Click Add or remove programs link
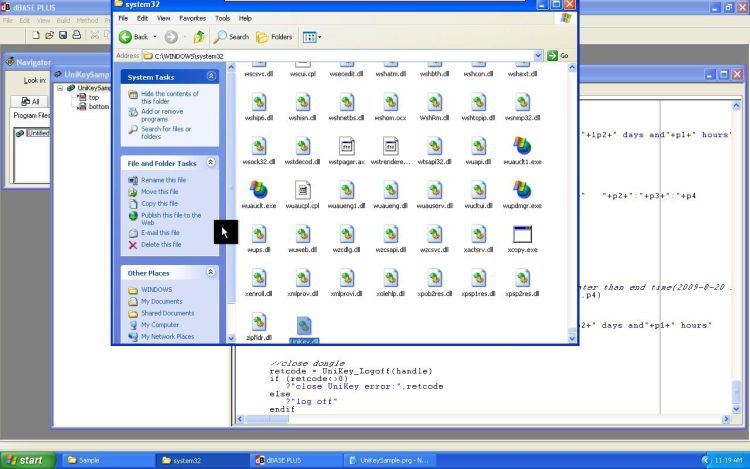Screen dimensions: 750x469 pyautogui.click(x=162, y=115)
